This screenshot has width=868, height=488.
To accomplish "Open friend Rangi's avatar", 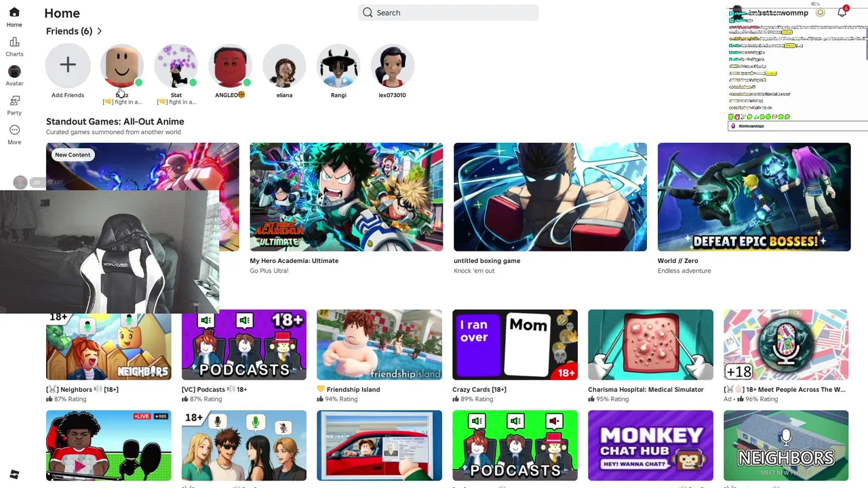I will (338, 65).
